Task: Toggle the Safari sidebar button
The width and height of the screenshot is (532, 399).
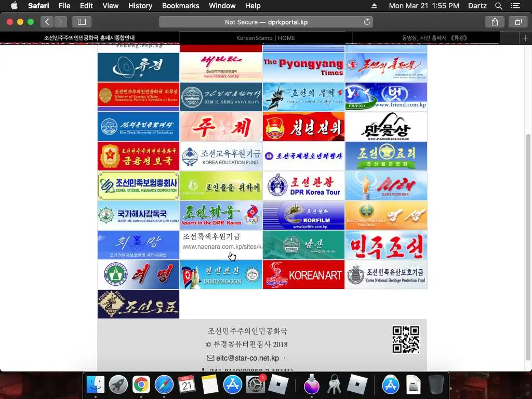Action: pyautogui.click(x=82, y=22)
